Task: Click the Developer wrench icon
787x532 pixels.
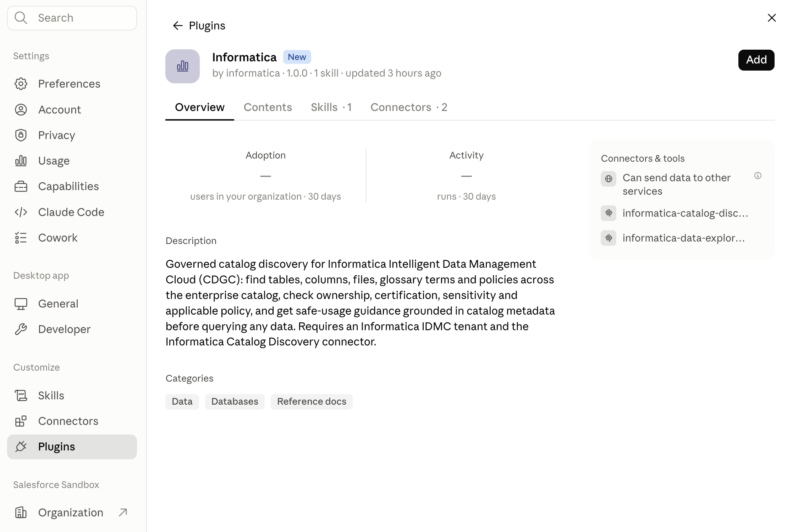Action: point(21,329)
